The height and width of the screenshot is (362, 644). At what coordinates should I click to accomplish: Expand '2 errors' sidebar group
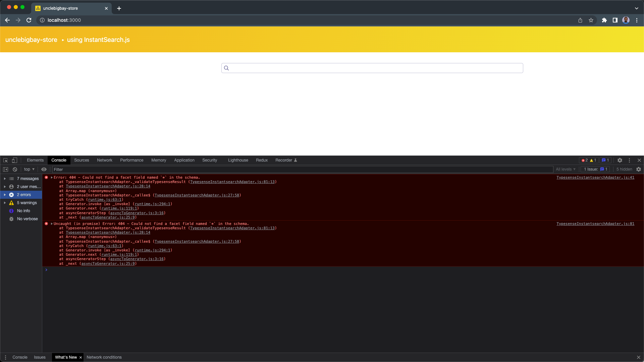pos(5,195)
